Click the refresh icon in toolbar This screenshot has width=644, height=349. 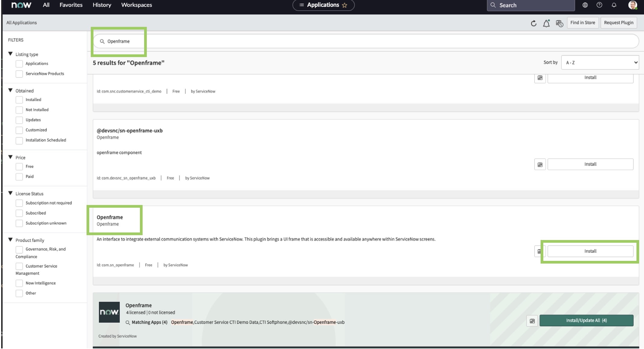coord(534,23)
